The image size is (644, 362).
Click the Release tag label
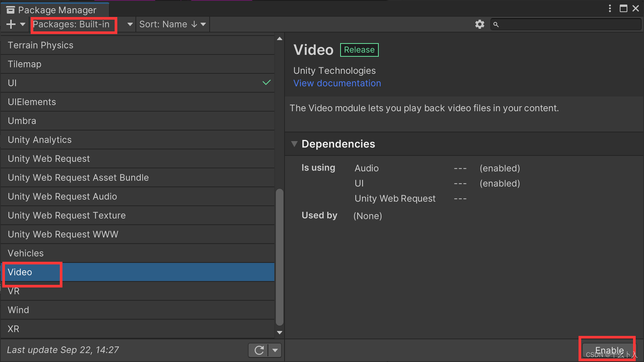pyautogui.click(x=359, y=50)
